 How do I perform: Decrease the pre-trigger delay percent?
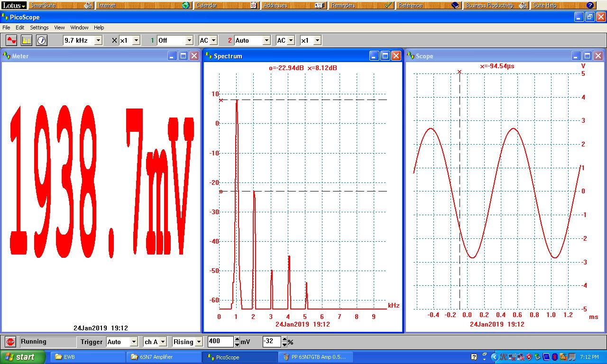(x=284, y=344)
